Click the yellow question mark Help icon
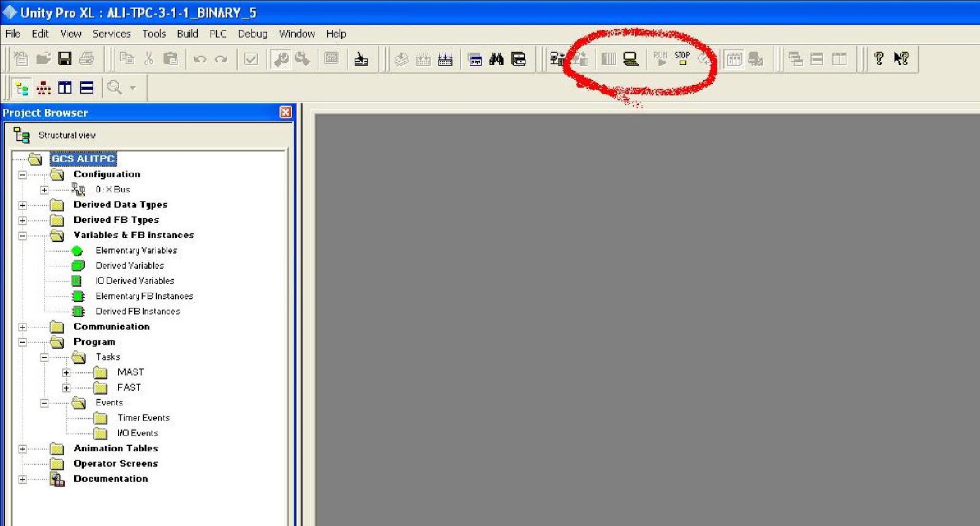Image resolution: width=980 pixels, height=526 pixels. coord(879,59)
